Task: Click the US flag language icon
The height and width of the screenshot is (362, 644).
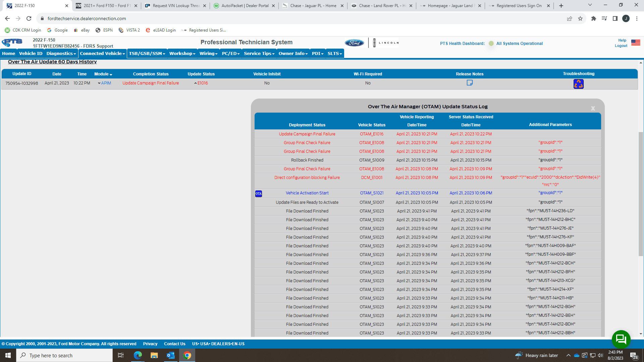Action: point(636,43)
